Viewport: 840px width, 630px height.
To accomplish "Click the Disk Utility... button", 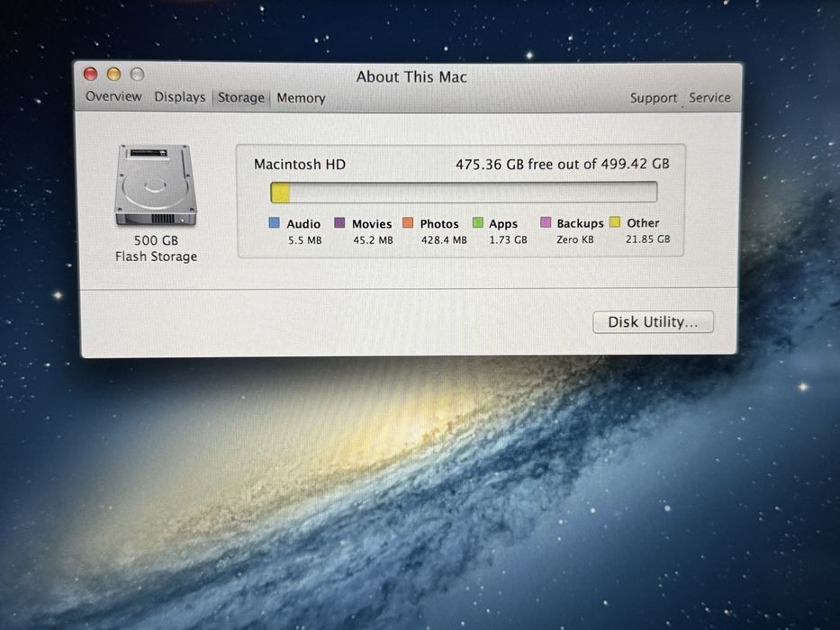I will coord(653,322).
